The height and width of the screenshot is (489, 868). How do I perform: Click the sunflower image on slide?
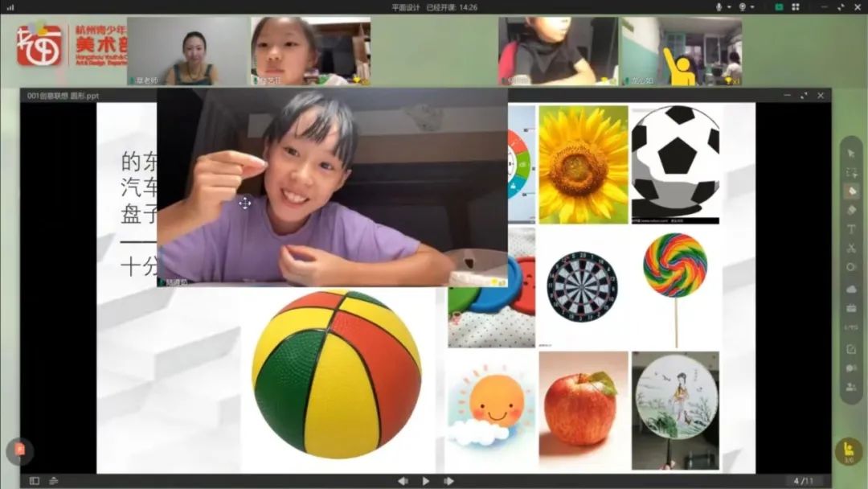click(x=583, y=164)
